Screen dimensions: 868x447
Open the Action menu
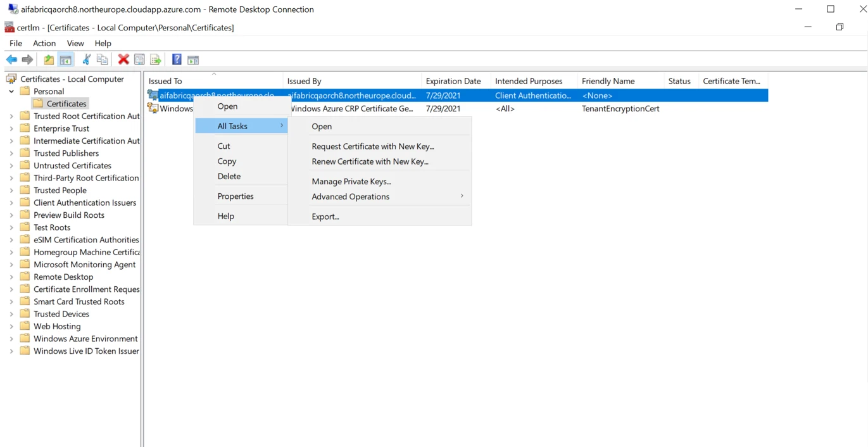(44, 43)
